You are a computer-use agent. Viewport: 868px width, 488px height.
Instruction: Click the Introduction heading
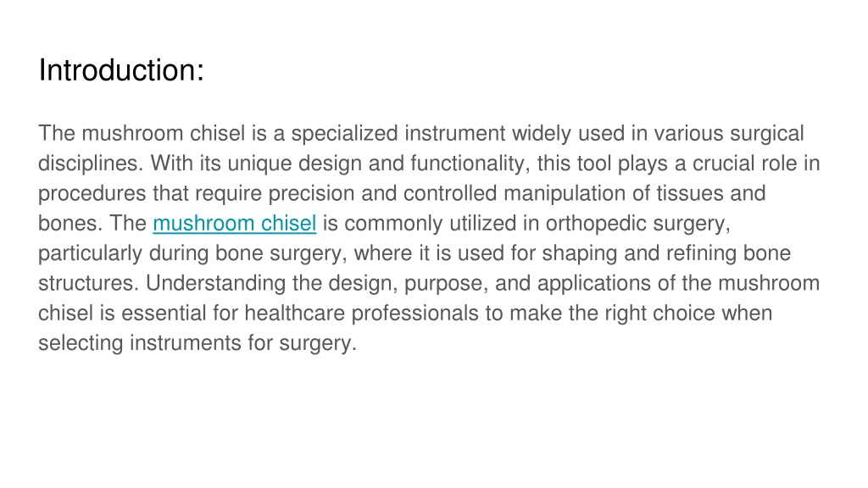(x=121, y=70)
